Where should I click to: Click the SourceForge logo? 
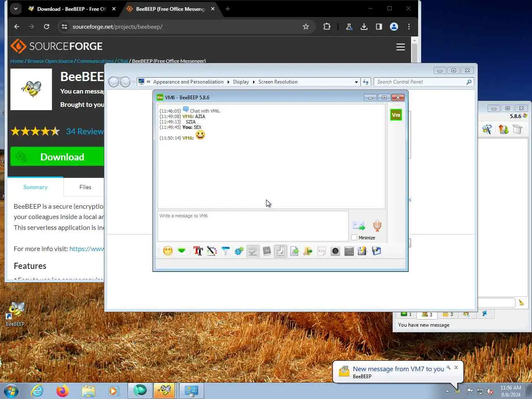coord(57,46)
